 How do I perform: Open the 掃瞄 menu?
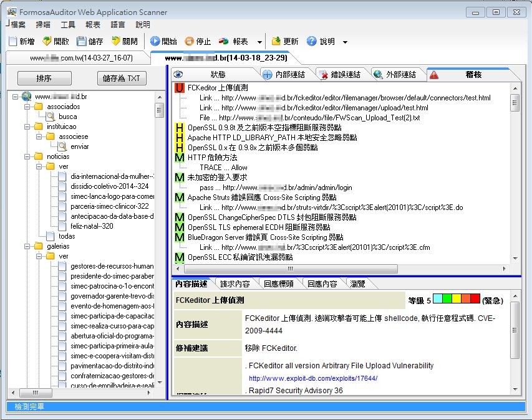pyautogui.click(x=44, y=25)
